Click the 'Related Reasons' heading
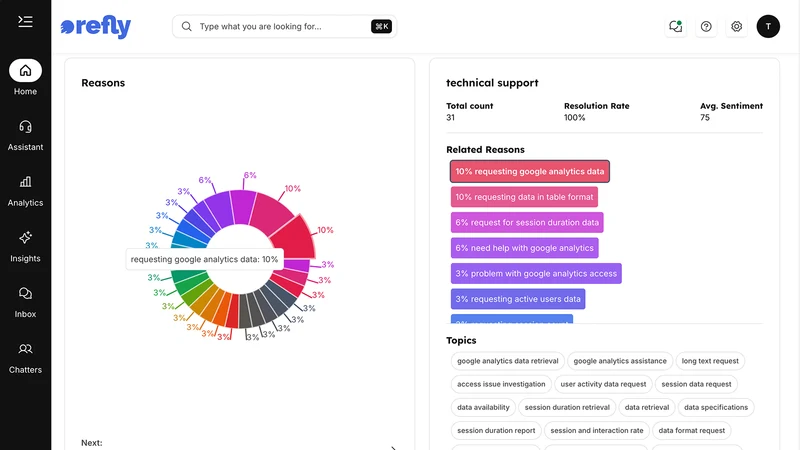Screen dimensions: 800x450 [x=485, y=149]
